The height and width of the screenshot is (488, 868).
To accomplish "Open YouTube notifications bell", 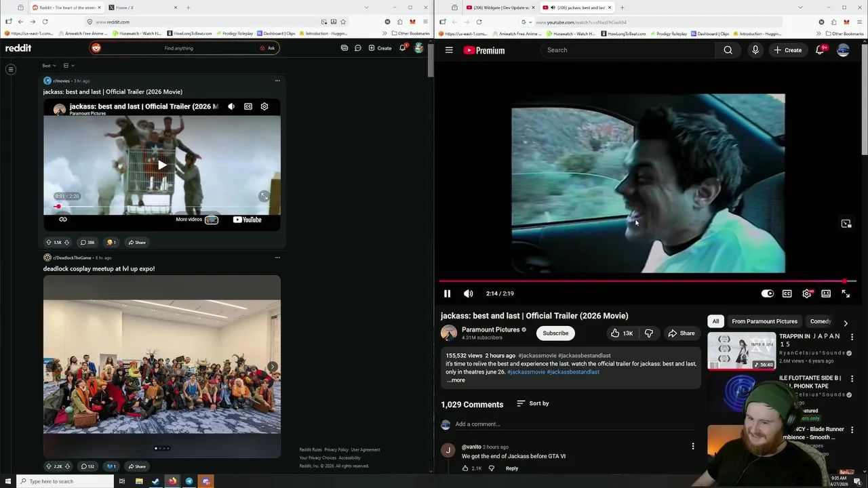I will click(820, 50).
